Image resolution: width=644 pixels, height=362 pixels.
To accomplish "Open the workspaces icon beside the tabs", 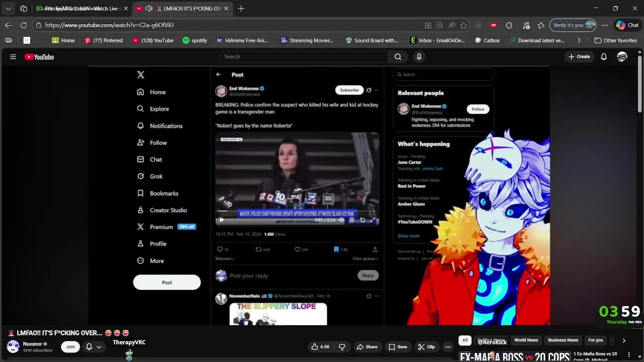I will tap(24, 9).
